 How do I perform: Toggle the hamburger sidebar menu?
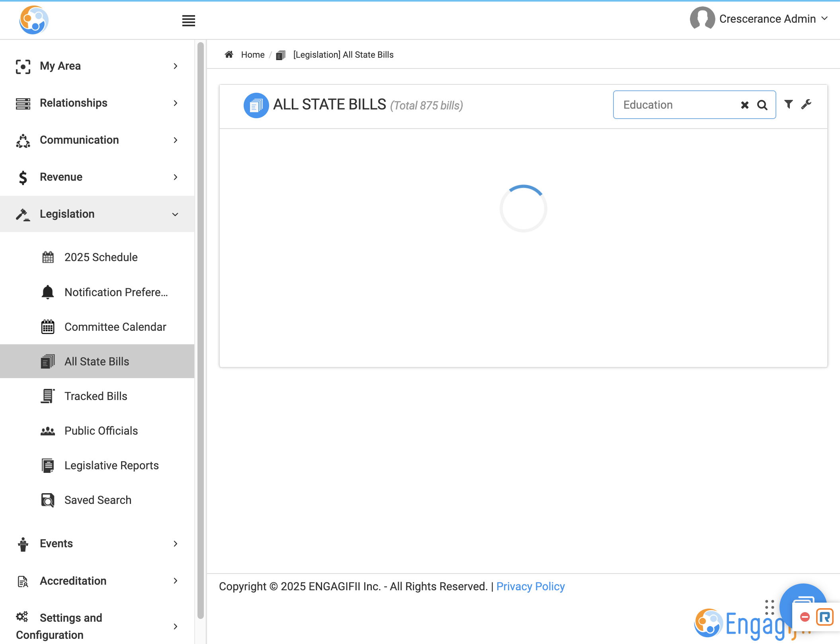[x=188, y=20]
